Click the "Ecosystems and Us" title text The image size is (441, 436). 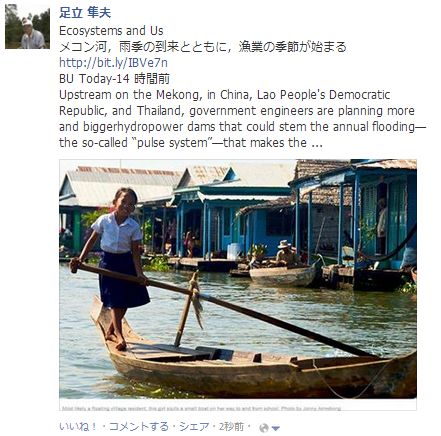pos(111,31)
